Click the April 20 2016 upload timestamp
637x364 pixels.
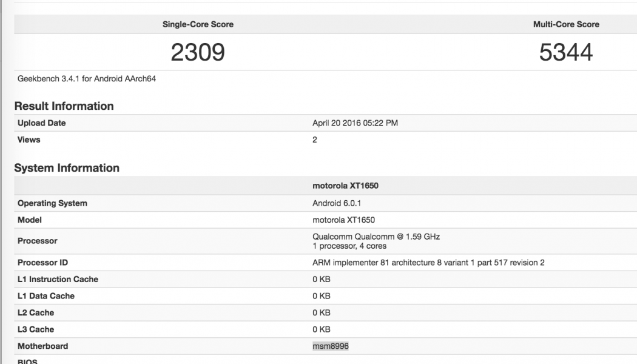355,123
